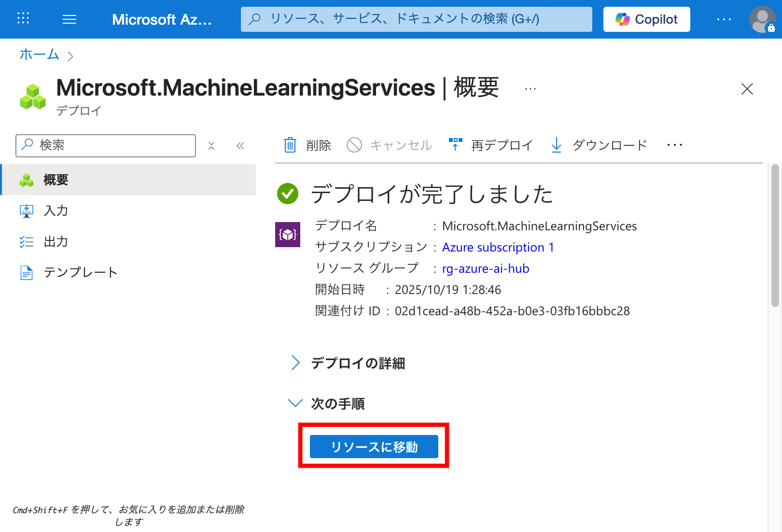Click リソースに移動 button

click(x=374, y=447)
